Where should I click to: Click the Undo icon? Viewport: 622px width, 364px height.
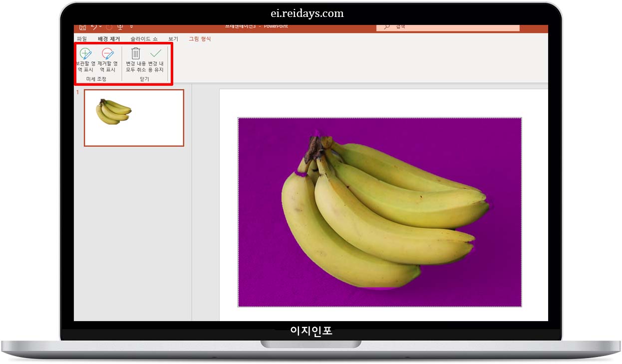click(x=94, y=26)
